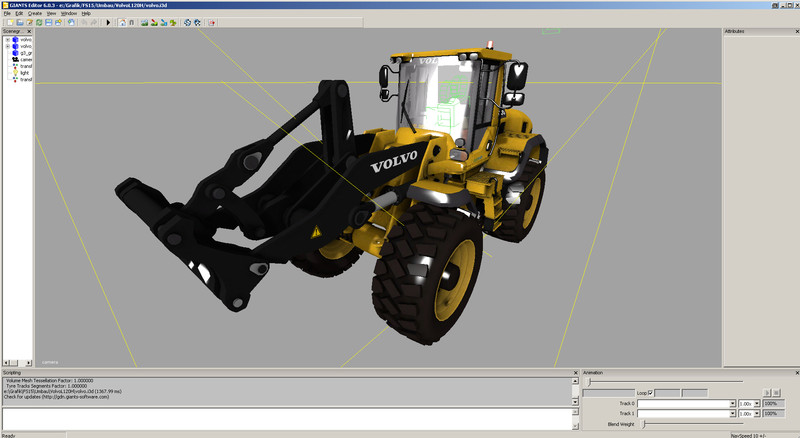800x438 pixels.
Task: Toggle the Loop checkbox in Animation panel
Action: 651,393
